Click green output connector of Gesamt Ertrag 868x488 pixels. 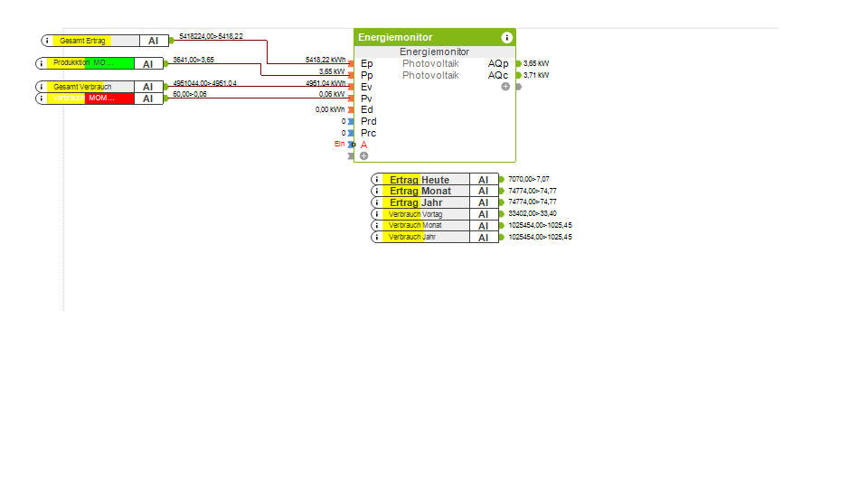(172, 41)
